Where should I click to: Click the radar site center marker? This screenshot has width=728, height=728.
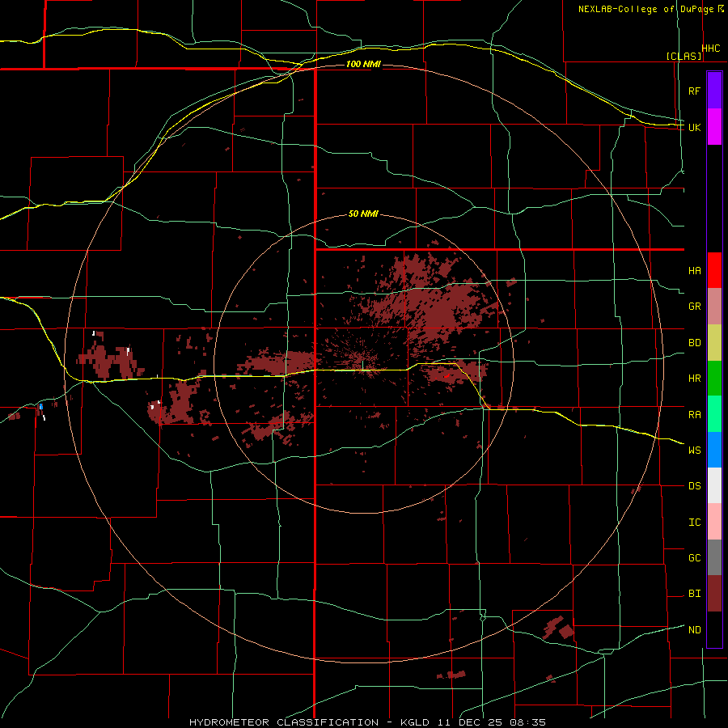tap(362, 365)
